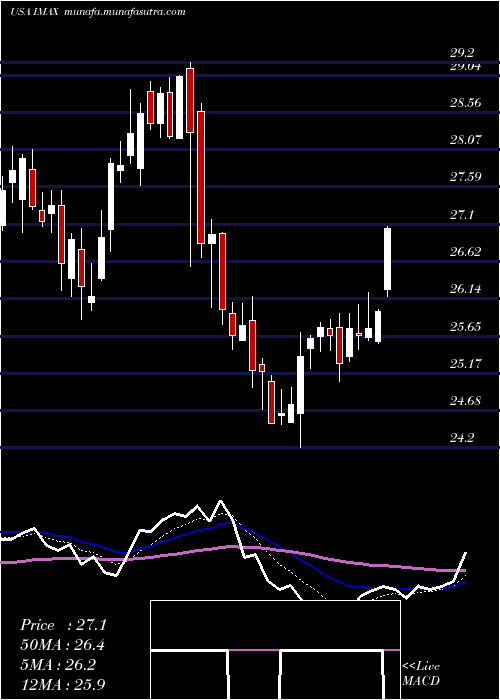Select the 26.62 price axis label
The height and width of the screenshot is (700, 500).
[466, 252]
